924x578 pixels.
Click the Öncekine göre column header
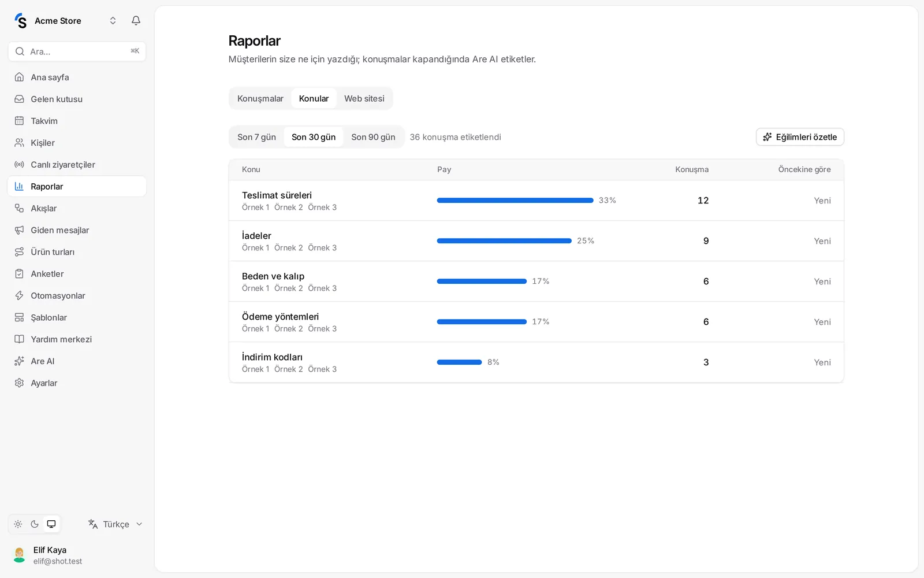click(804, 169)
